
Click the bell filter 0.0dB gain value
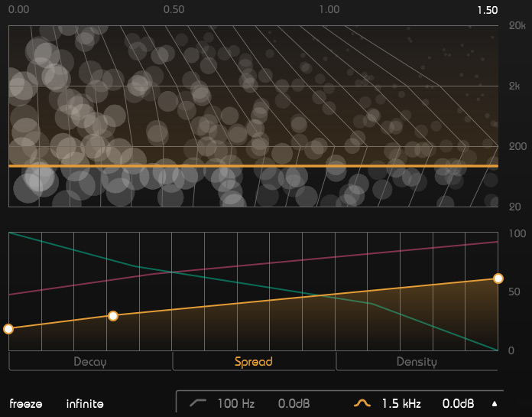point(458,403)
